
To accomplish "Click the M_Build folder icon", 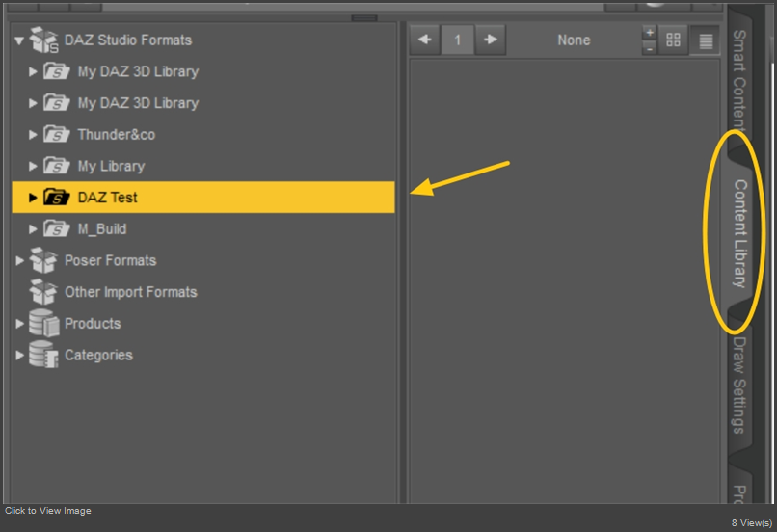I will tap(56, 228).
